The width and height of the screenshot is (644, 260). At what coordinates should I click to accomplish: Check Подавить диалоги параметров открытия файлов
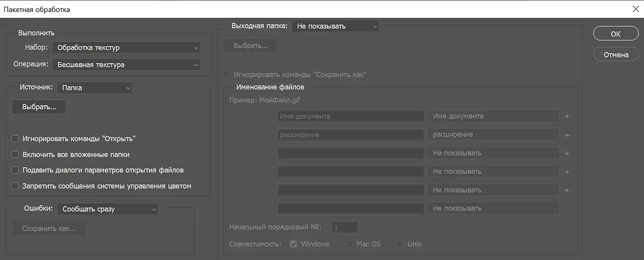click(15, 170)
